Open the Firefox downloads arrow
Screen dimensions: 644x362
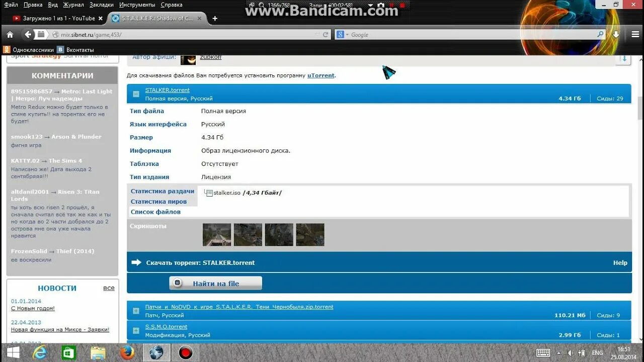[x=616, y=35]
